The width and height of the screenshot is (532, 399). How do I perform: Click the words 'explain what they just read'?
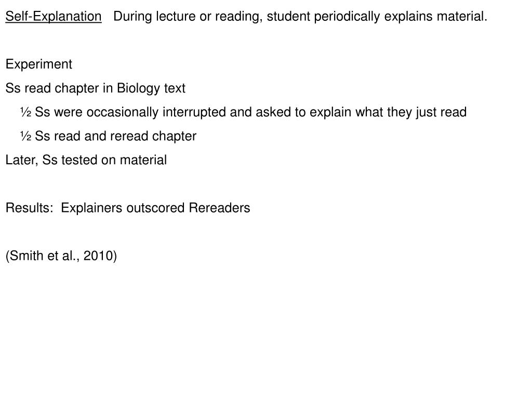pos(388,112)
